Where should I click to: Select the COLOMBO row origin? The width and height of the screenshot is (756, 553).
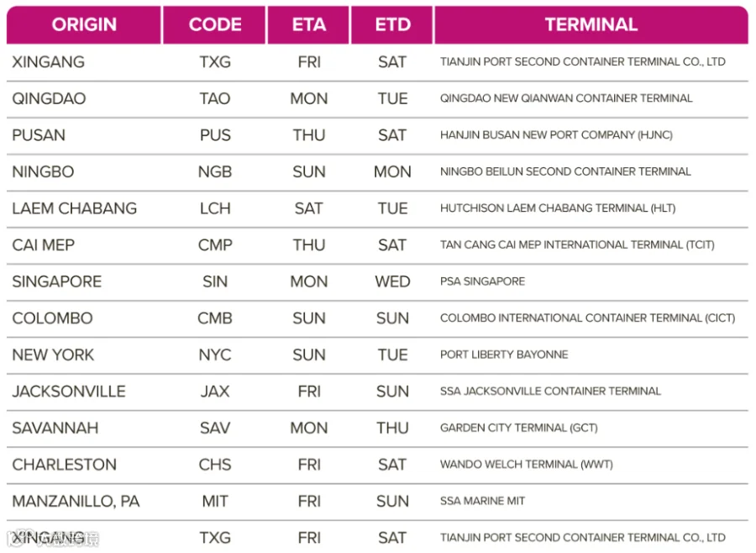pos(52,319)
